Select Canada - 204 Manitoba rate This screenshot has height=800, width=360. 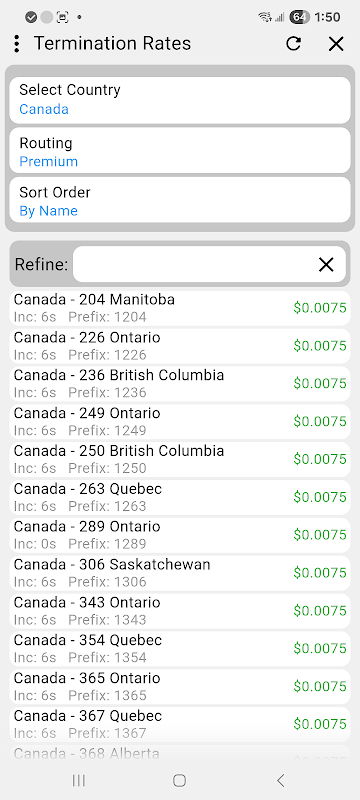180,308
